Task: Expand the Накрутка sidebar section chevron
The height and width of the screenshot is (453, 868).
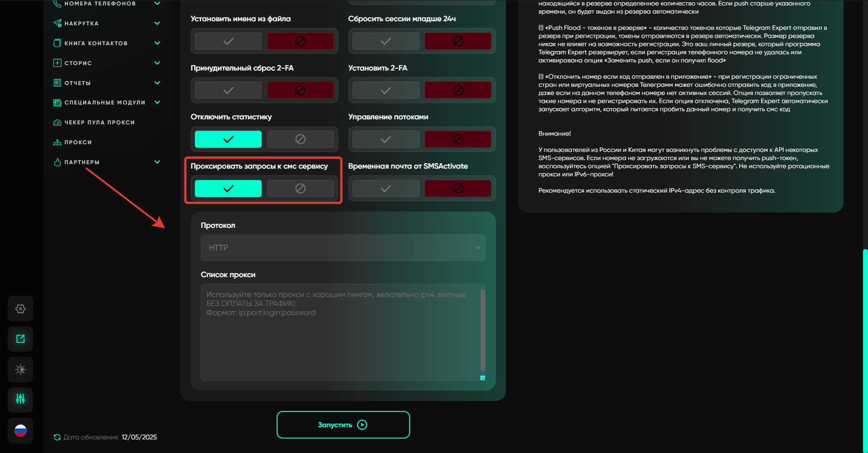Action: pos(157,23)
